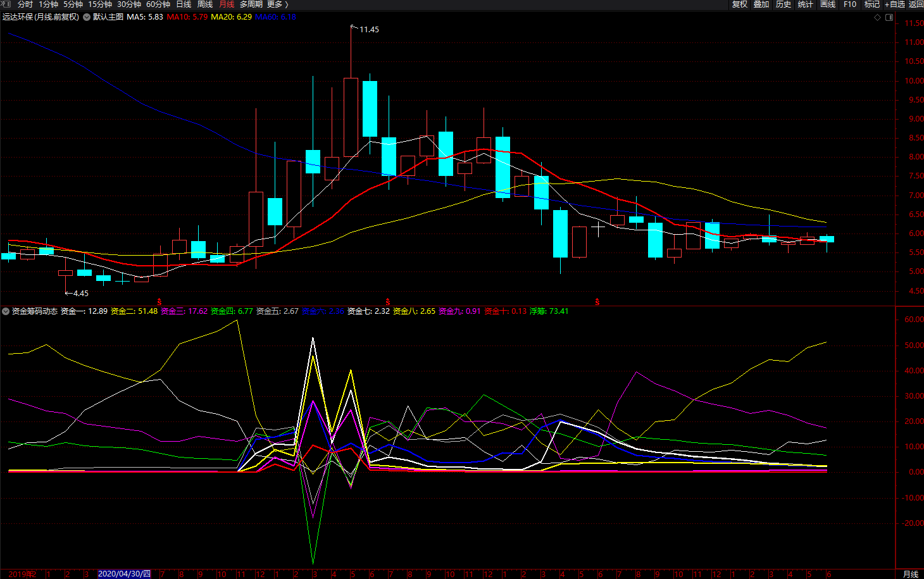Toggle the side panel icon at chart top-right
This screenshot has width=924, height=579.
point(889,17)
